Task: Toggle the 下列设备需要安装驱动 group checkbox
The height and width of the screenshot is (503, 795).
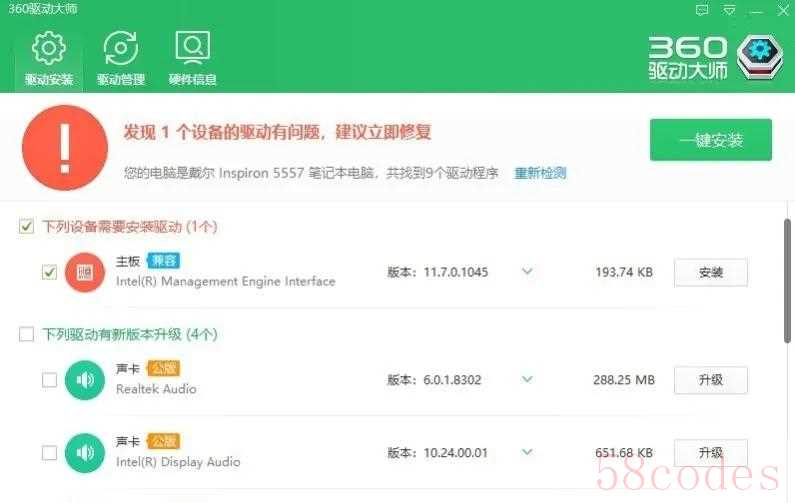Action: pyautogui.click(x=26, y=226)
